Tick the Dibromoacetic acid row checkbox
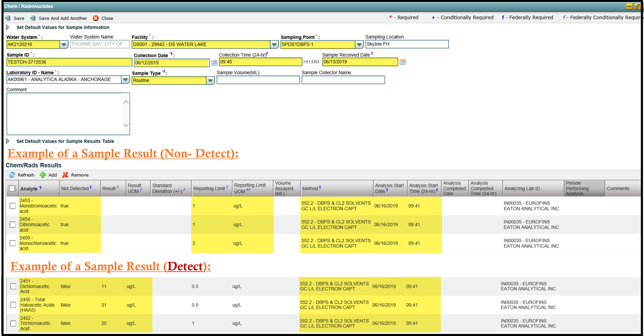 pyautogui.click(x=12, y=225)
